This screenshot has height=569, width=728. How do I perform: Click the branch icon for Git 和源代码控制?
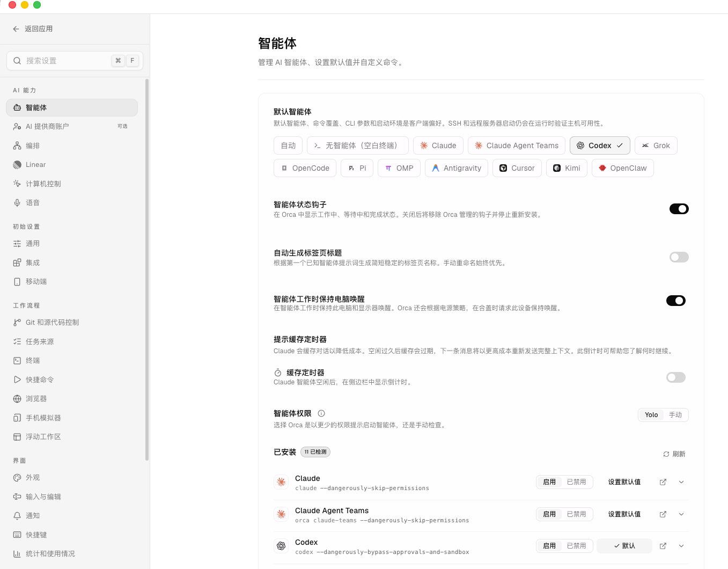17,323
